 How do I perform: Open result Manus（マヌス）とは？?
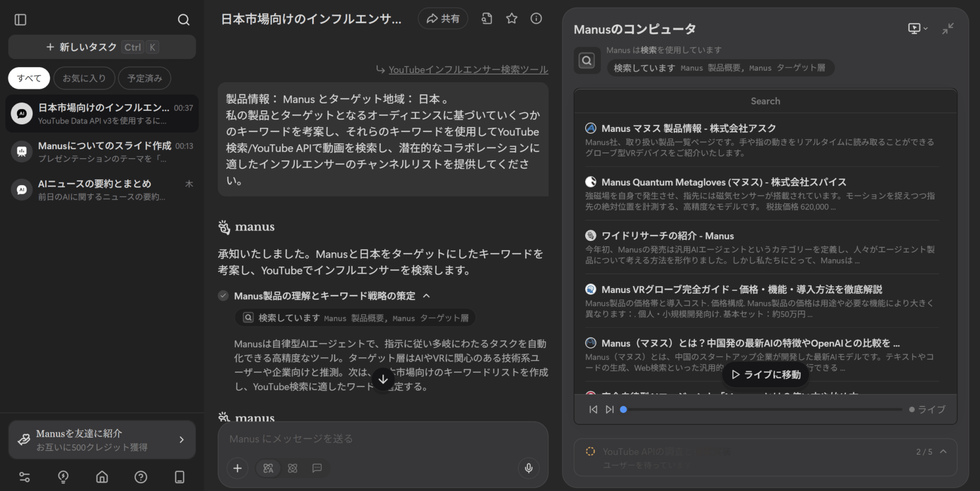(x=751, y=343)
